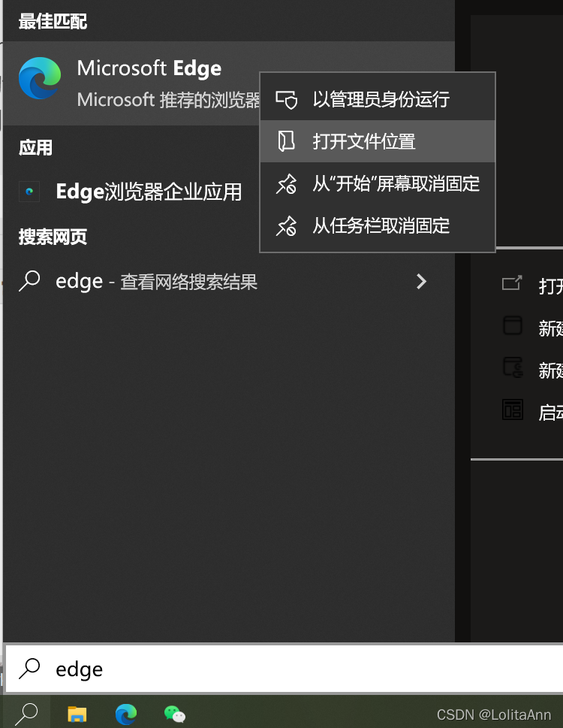Click the Microsoft Edge logo in best match
563x728 pixels.
tap(40, 78)
